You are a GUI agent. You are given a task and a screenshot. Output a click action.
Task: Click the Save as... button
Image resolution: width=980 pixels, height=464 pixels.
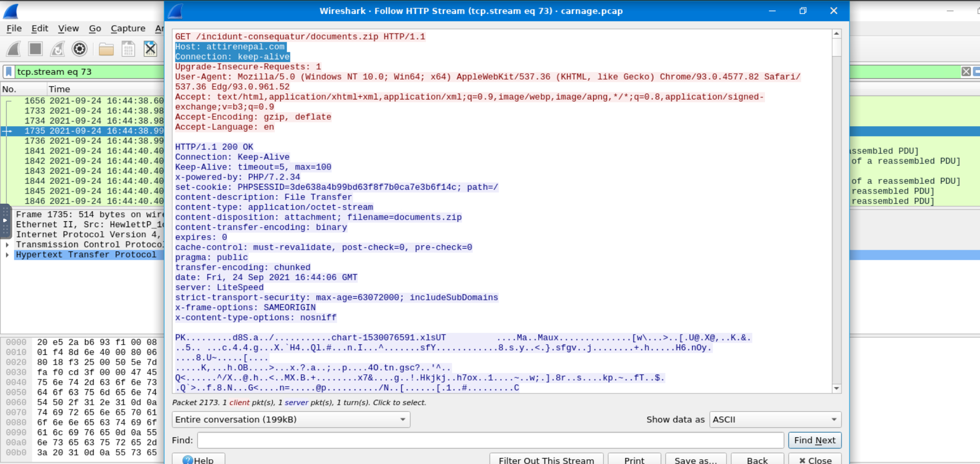point(695,460)
